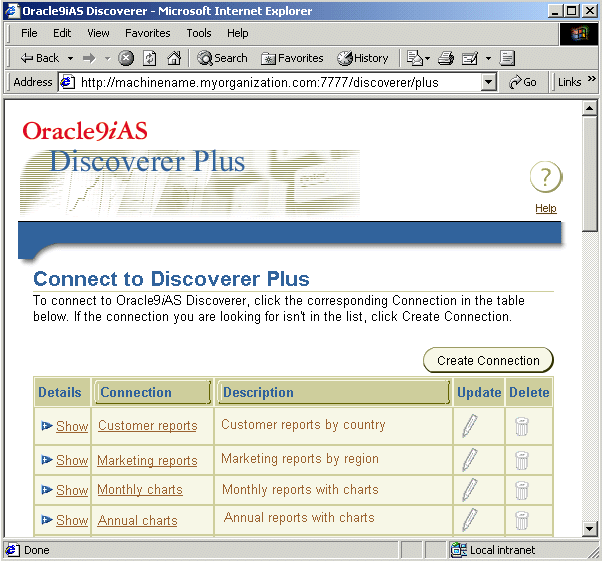Open the Favorites toolbar button

point(292,58)
